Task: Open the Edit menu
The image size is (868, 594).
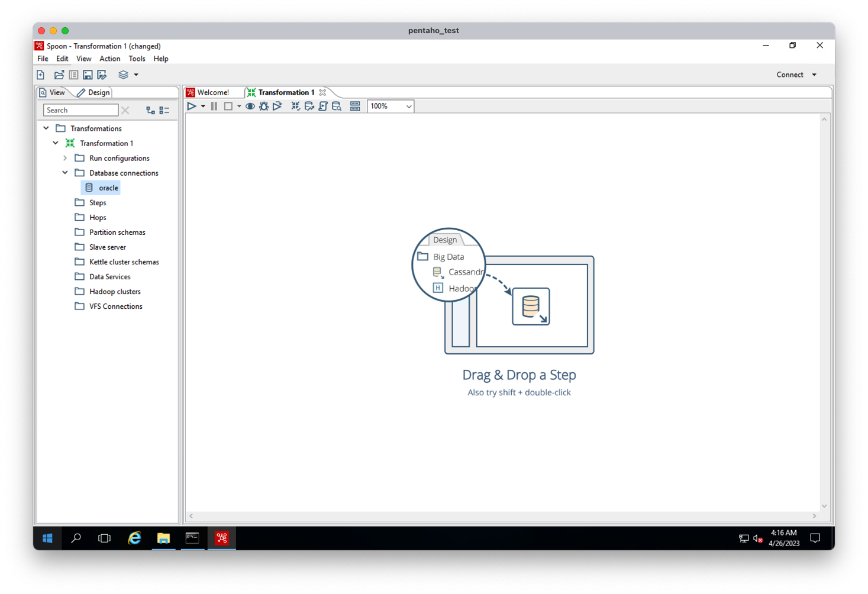Action: 62,59
